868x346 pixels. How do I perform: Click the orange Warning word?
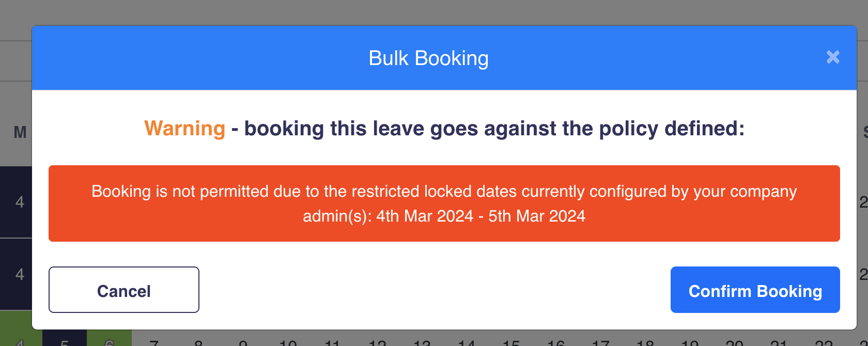click(184, 128)
